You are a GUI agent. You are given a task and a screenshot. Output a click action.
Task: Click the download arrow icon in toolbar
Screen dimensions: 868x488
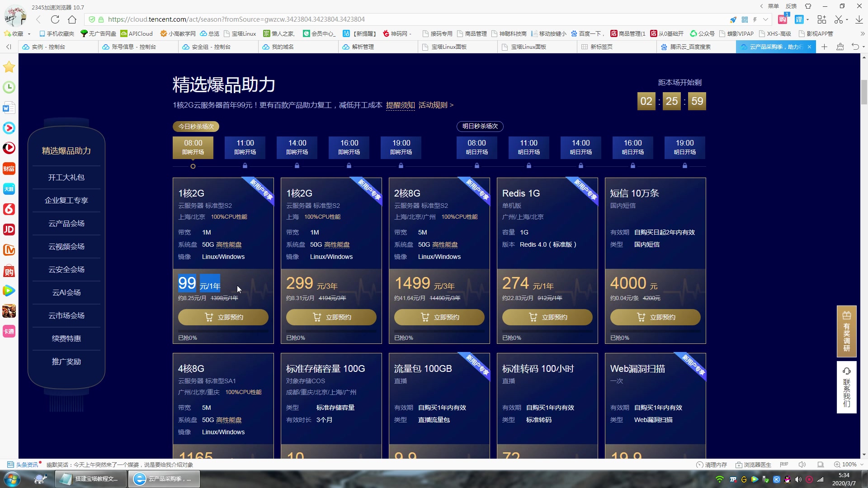(x=859, y=19)
